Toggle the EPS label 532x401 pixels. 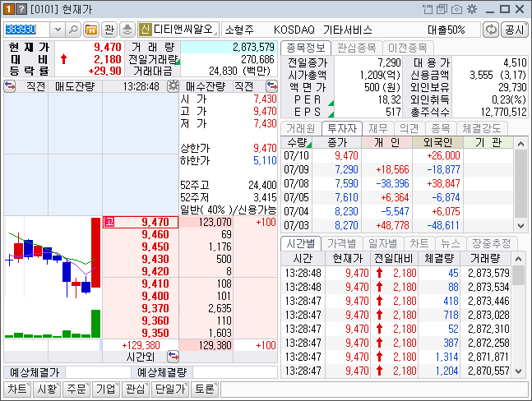tap(308, 112)
